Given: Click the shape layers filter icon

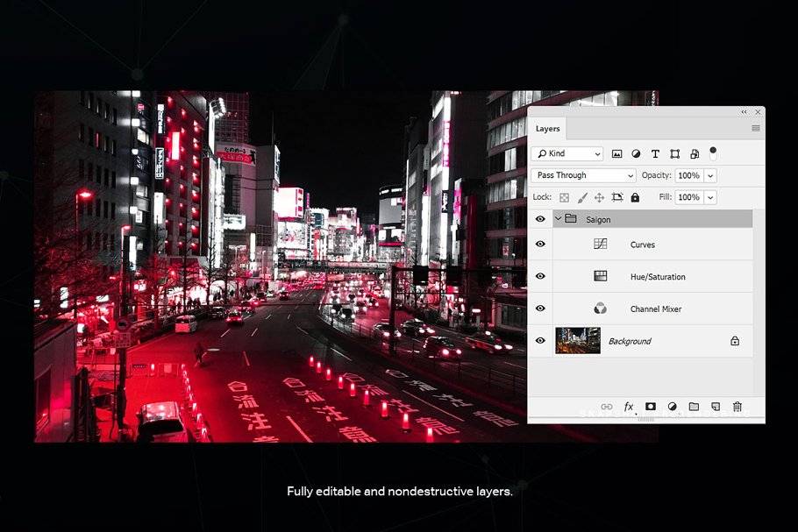Looking at the screenshot, I should pos(674,153).
